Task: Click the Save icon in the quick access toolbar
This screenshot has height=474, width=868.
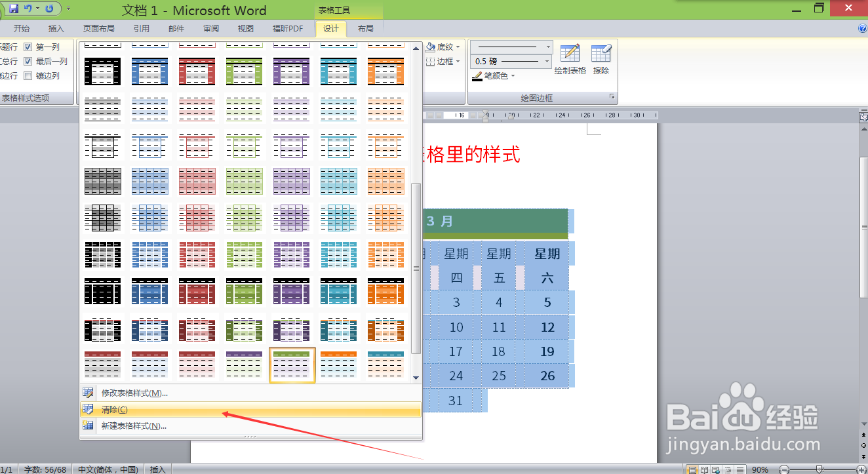Action: 14,9
